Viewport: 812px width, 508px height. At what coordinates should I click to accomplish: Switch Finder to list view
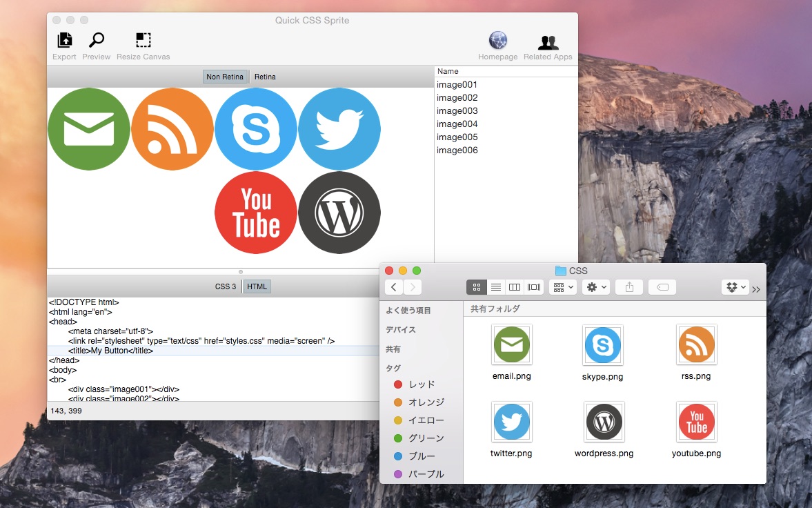pos(495,287)
